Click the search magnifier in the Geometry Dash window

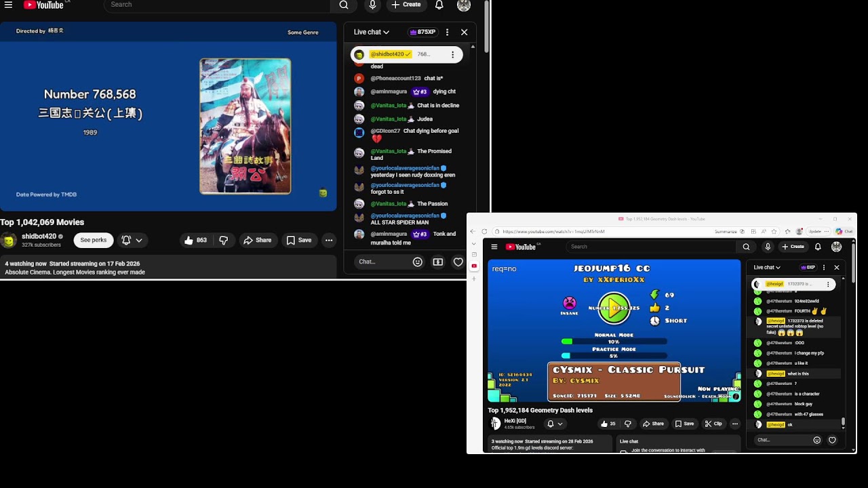tap(746, 247)
